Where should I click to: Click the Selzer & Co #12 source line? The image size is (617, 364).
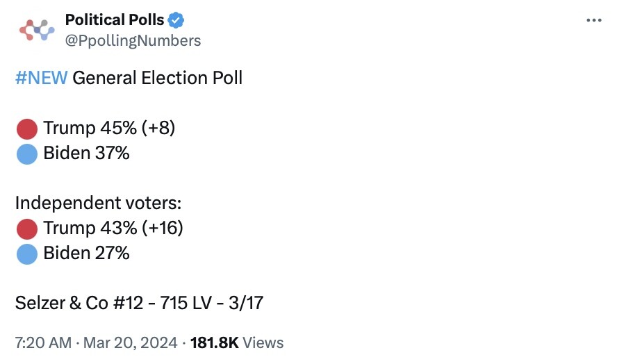[x=139, y=303]
